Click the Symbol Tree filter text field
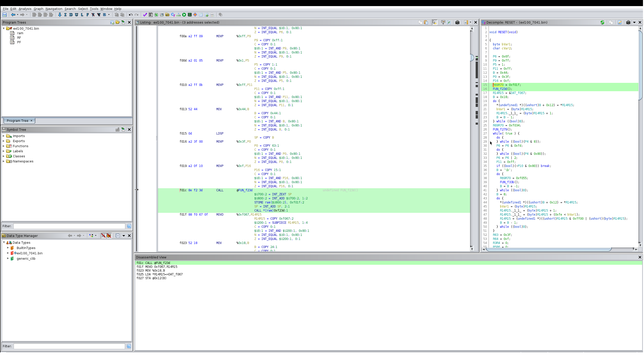Image resolution: width=644 pixels, height=359 pixels. click(x=69, y=226)
